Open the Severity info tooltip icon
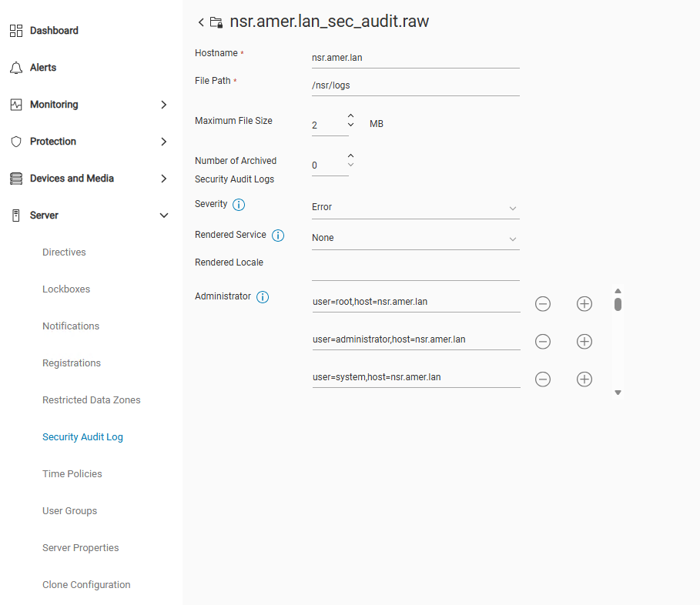This screenshot has height=605, width=700. point(239,205)
